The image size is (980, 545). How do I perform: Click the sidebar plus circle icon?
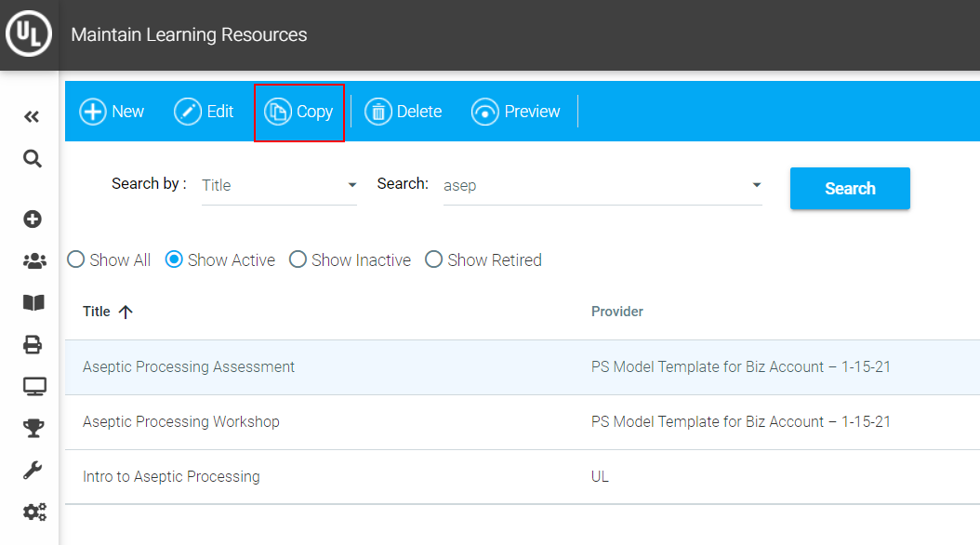(x=33, y=219)
